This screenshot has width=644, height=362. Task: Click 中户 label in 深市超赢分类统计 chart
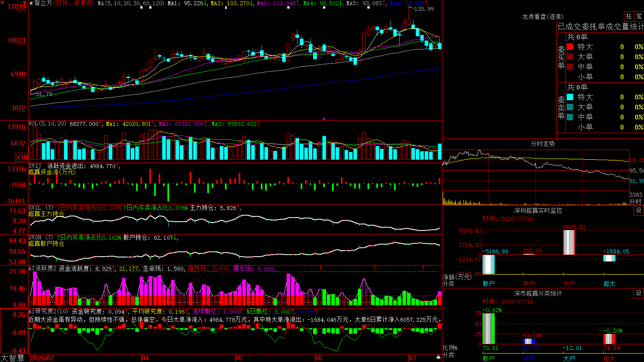tap(529, 358)
